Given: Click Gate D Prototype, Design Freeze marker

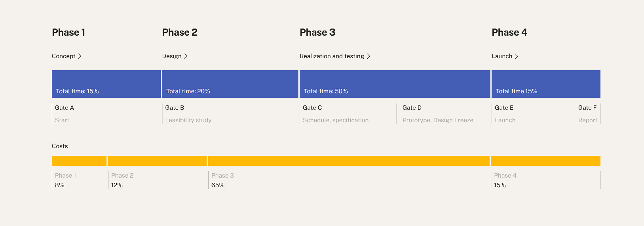Looking at the screenshot, I should click(x=437, y=114).
